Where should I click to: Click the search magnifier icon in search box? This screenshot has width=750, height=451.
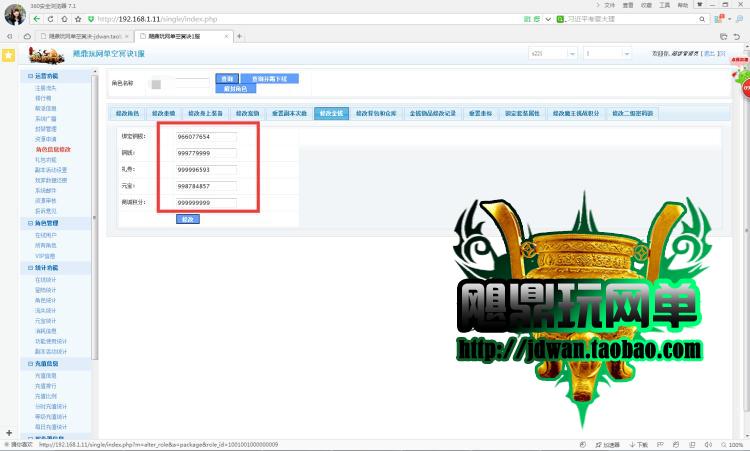click(x=702, y=19)
